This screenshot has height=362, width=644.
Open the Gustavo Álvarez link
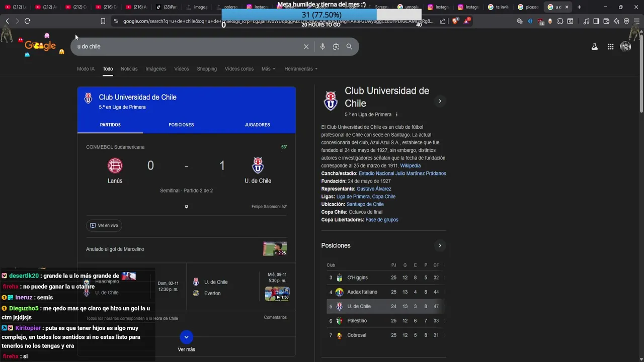pos(374,189)
